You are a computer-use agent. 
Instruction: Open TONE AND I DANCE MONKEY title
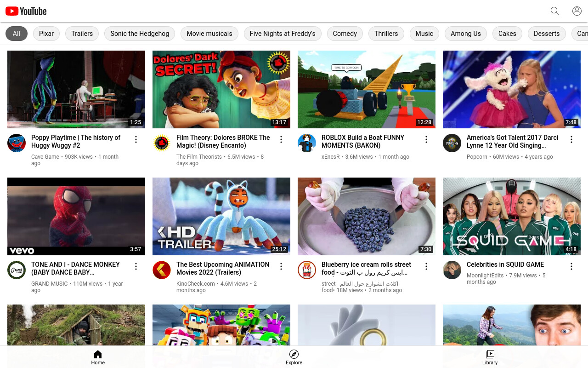point(75,268)
